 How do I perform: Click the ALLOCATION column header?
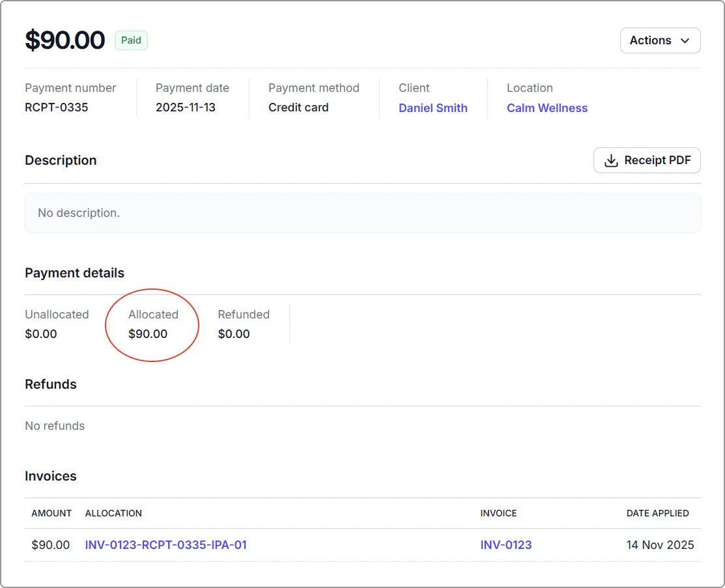click(x=113, y=513)
